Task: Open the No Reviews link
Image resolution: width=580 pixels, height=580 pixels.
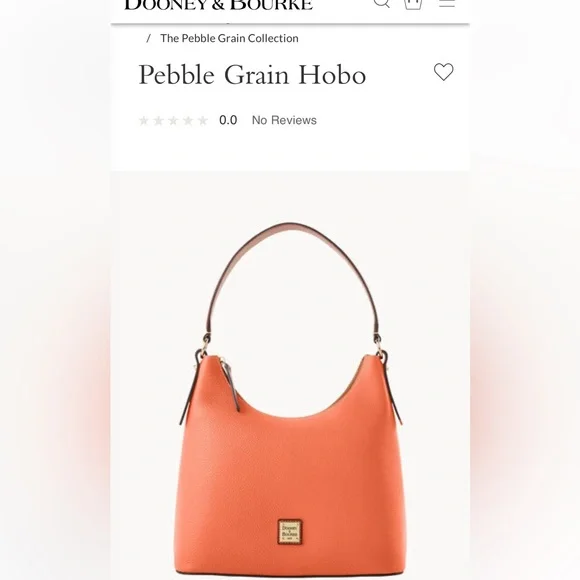Action: click(x=284, y=120)
